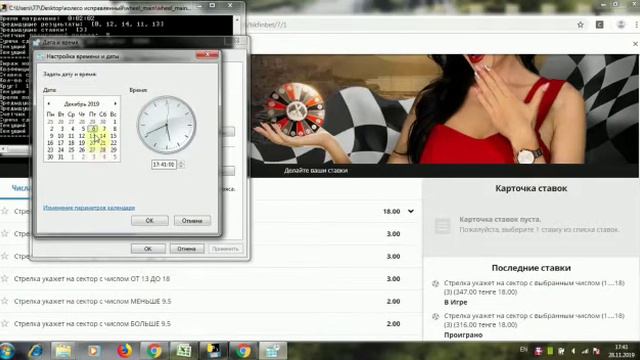
Task: Click the 2.00 odds for 'МЕНЬШЕ 9.5'
Action: click(x=393, y=301)
